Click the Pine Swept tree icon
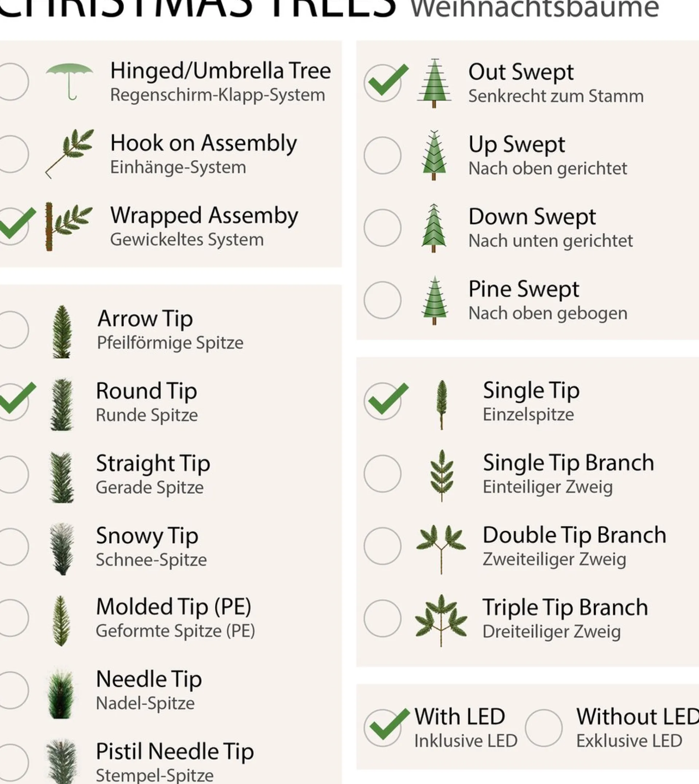 coord(434,300)
